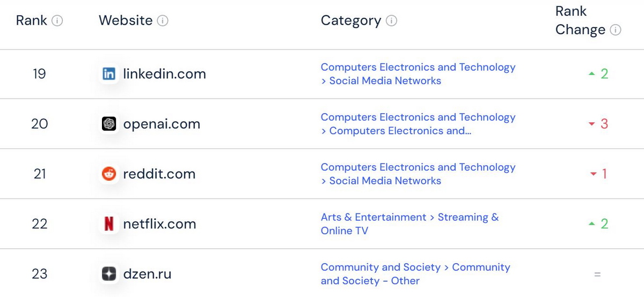The image size is (644, 297).
Task: Open the linkedin.com website link
Action: 164,74
